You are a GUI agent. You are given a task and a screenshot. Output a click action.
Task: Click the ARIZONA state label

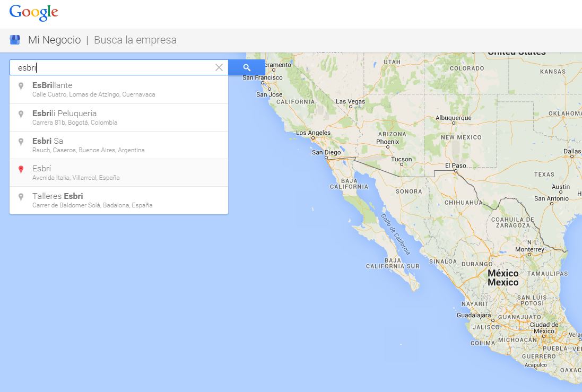point(392,134)
